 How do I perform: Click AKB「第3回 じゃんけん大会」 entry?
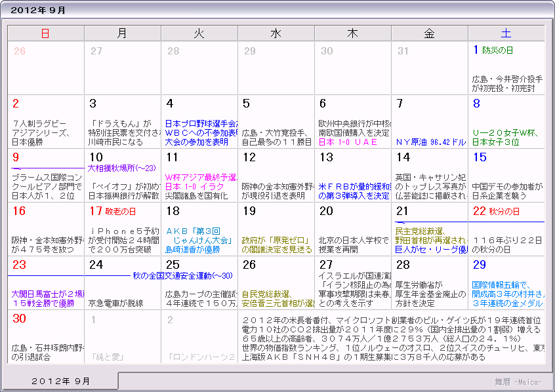click(x=199, y=240)
